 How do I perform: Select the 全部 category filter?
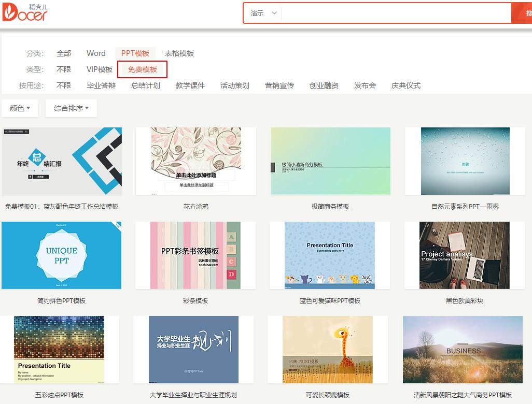[64, 53]
